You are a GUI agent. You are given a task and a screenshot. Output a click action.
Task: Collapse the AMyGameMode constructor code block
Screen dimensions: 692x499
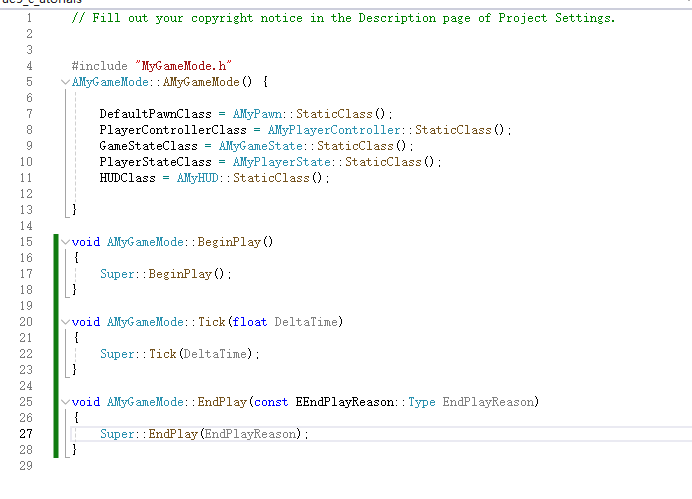(x=65, y=82)
